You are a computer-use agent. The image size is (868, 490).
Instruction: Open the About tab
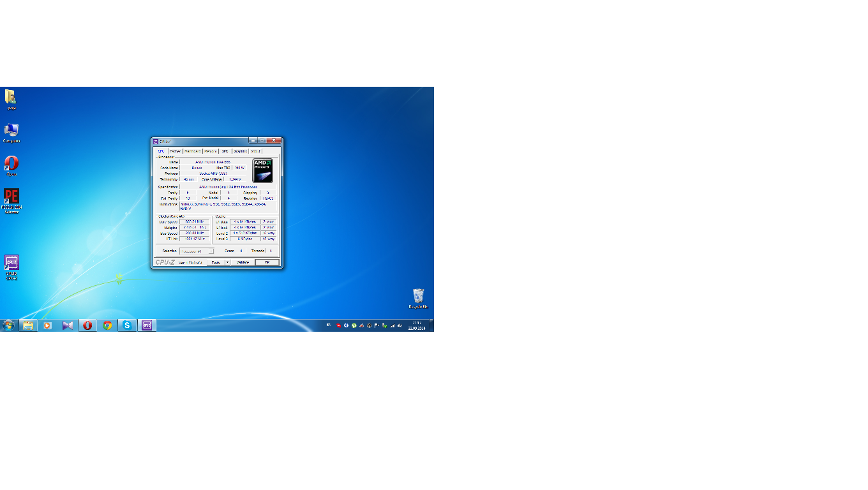255,151
